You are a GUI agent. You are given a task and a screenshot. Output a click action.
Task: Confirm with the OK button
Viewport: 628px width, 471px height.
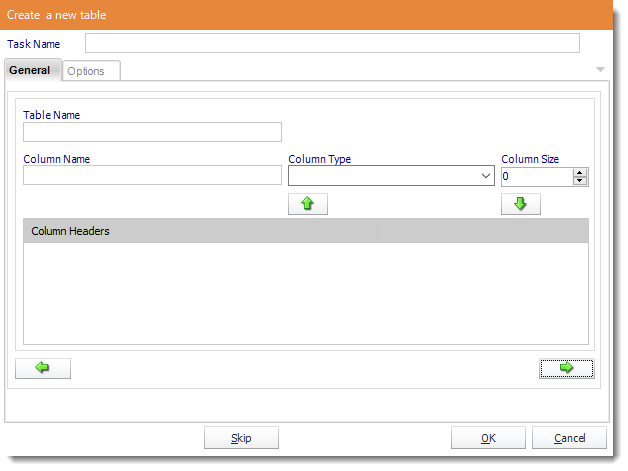click(488, 438)
